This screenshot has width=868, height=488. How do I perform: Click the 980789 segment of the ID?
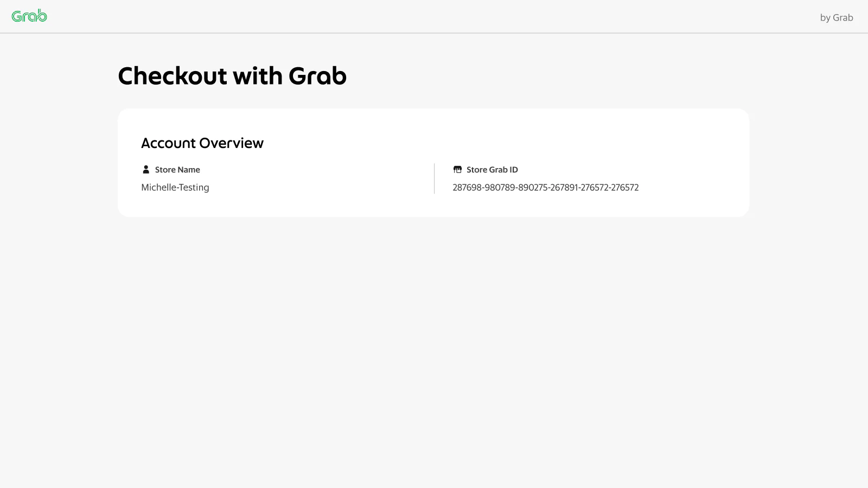[x=500, y=188]
